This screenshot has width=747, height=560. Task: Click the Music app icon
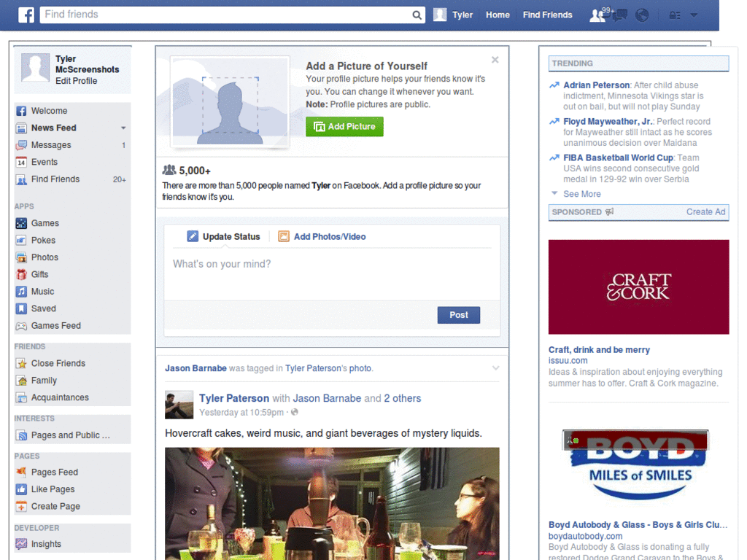click(x=21, y=292)
